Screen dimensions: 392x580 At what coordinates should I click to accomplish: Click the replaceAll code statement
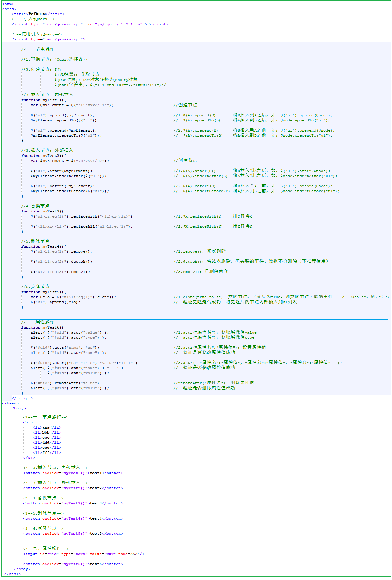pyautogui.click(x=81, y=226)
